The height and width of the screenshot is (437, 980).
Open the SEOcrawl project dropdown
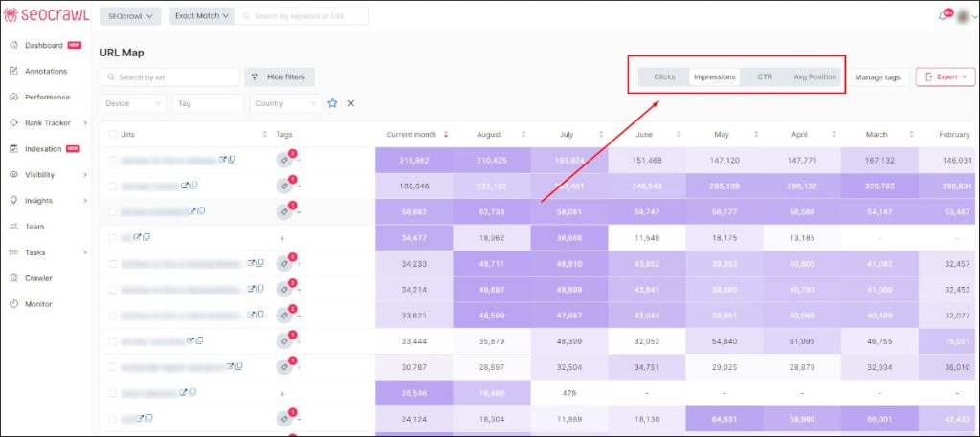coord(130,16)
